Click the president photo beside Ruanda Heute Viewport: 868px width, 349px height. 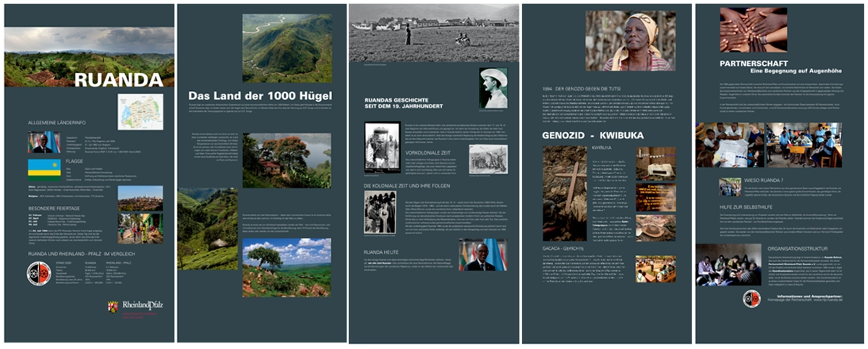coord(482,254)
